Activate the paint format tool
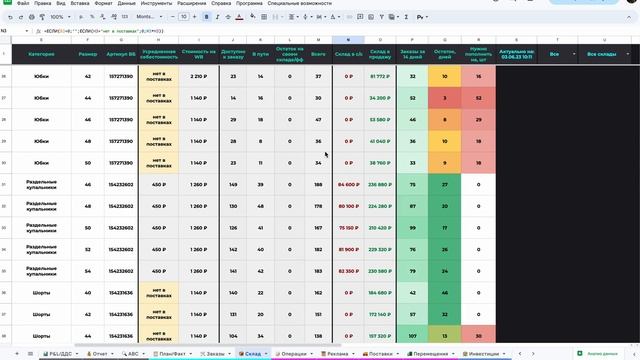This screenshot has height=360, width=640. click(x=42, y=17)
